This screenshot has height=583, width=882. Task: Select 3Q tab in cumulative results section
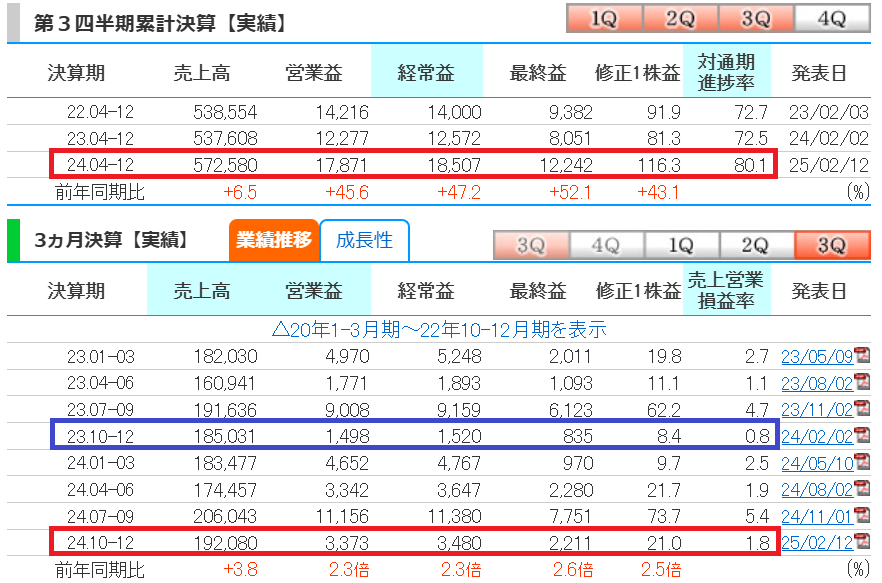[x=756, y=18]
